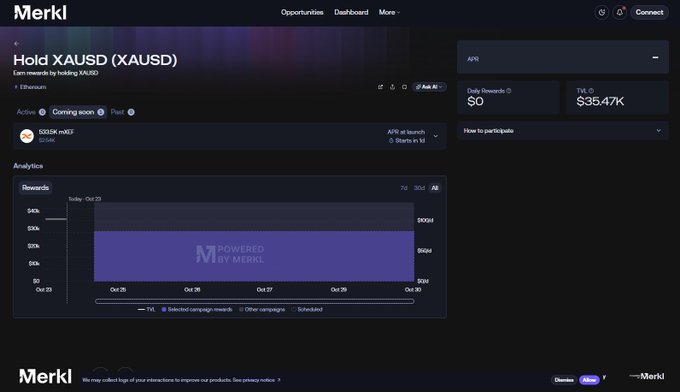Click the $40k axis label
The height and width of the screenshot is (392, 680).
click(x=33, y=211)
